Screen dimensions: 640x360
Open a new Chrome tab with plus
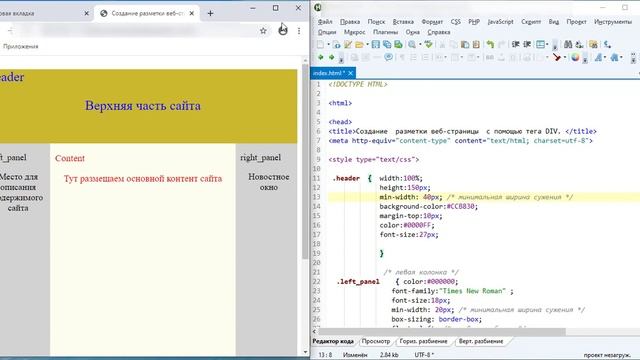[x=210, y=13]
